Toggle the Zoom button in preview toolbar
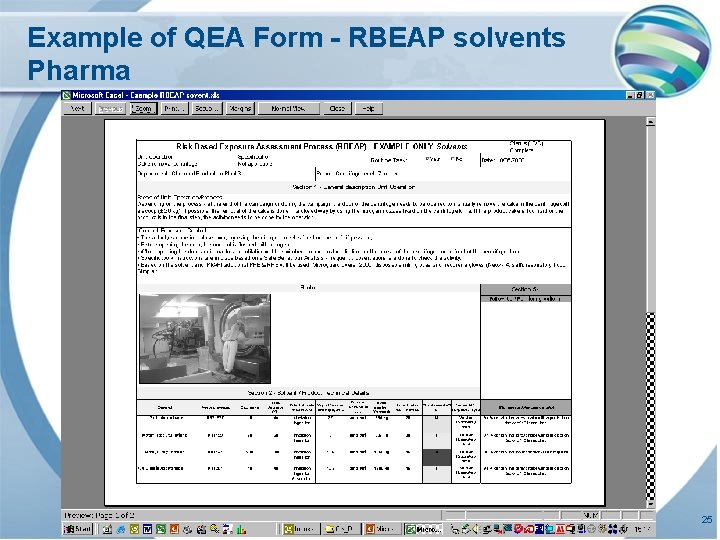720x540 pixels. 143,109
